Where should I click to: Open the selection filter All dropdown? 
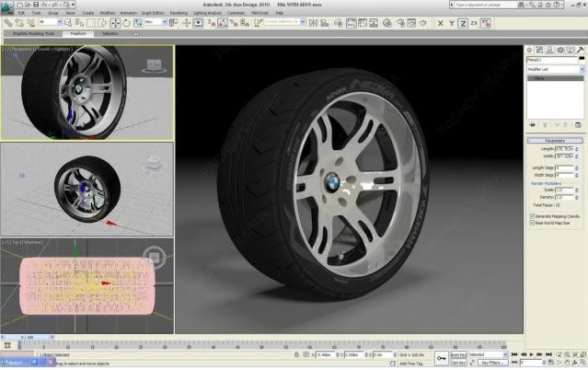pos(51,22)
